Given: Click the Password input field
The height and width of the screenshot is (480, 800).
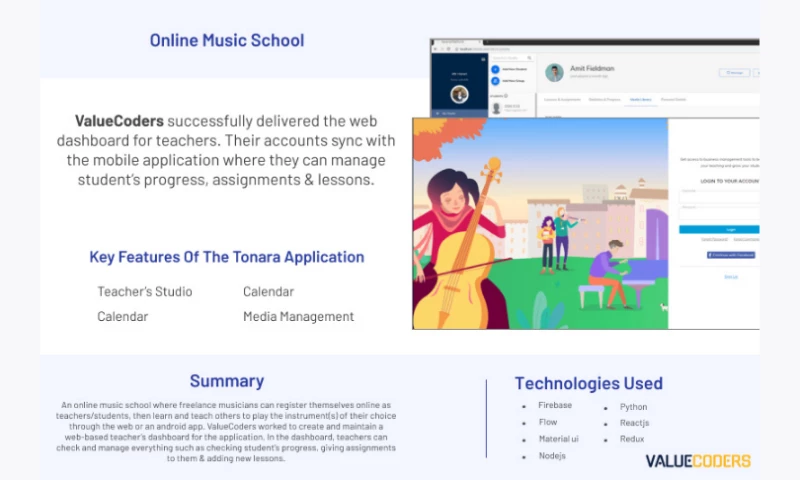Looking at the screenshot, I should click(719, 212).
